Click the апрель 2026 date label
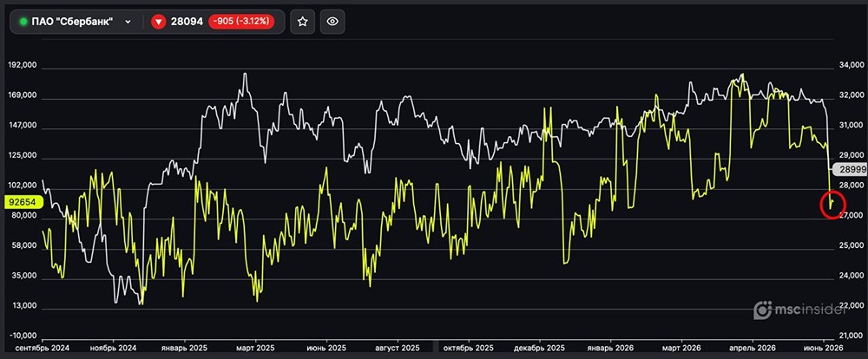This screenshot has height=359, width=868. [x=752, y=349]
